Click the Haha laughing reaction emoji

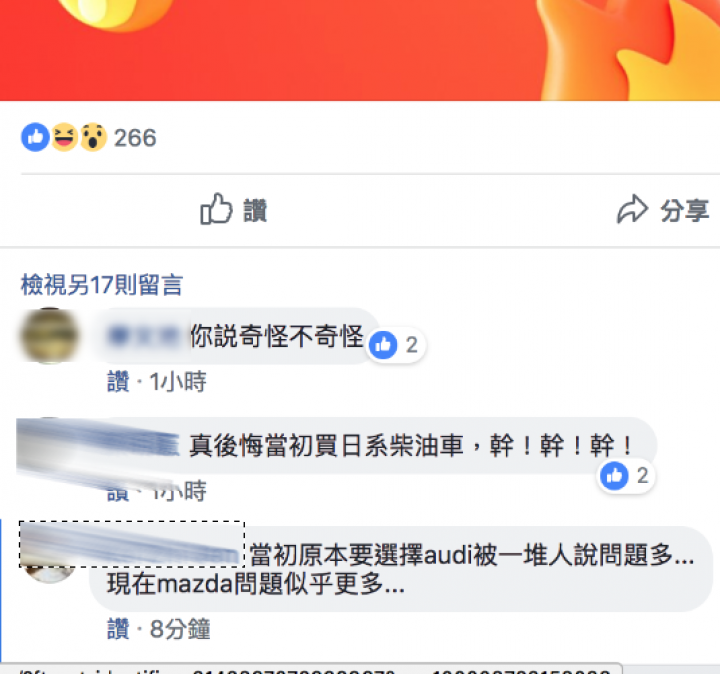tap(64, 137)
